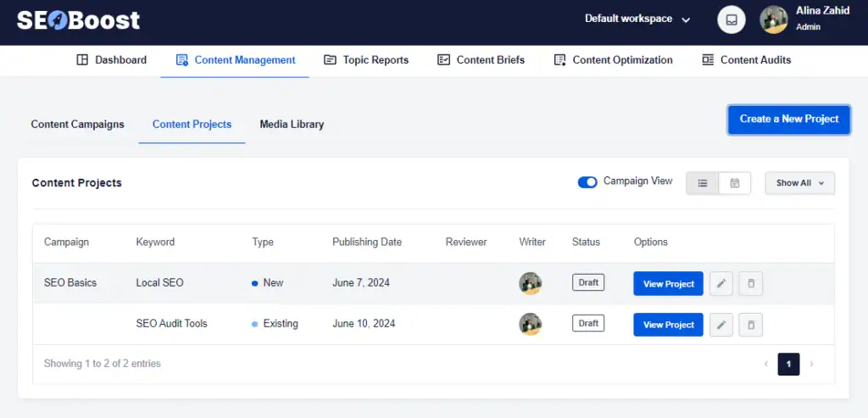Open the Content Campaigns tab
Viewport: 868px width, 418px height.
tap(77, 125)
